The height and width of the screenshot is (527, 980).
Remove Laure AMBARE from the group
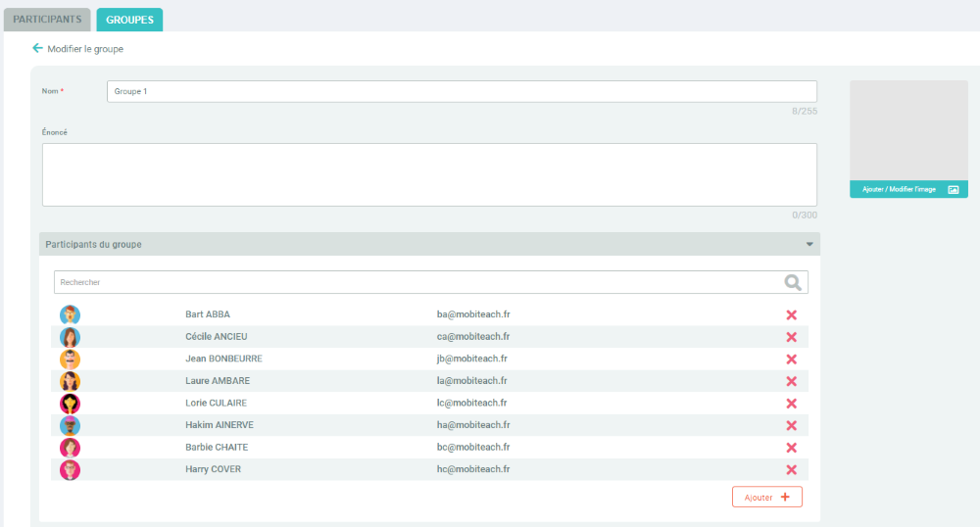coord(791,381)
